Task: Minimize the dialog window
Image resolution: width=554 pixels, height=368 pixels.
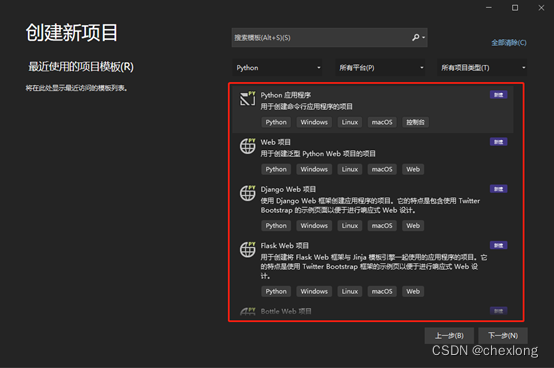Action: pyautogui.click(x=489, y=8)
